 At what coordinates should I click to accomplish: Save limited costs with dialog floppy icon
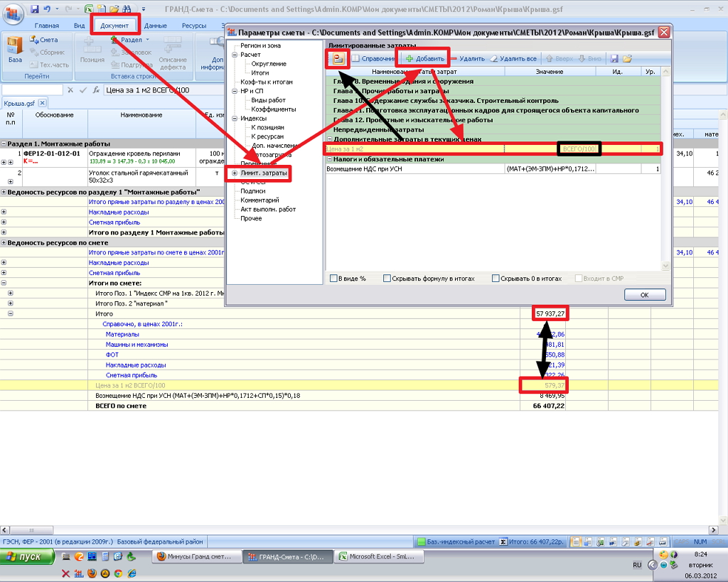pyautogui.click(x=614, y=58)
